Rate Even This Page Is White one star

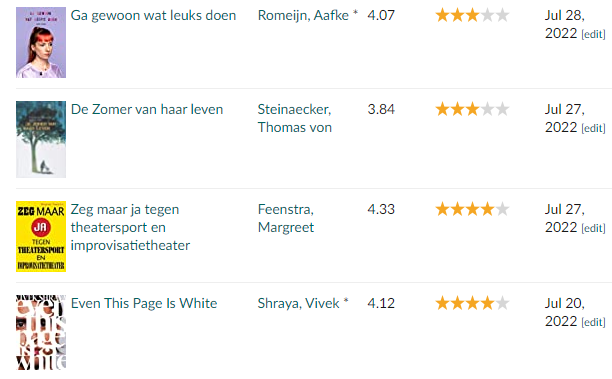click(443, 303)
